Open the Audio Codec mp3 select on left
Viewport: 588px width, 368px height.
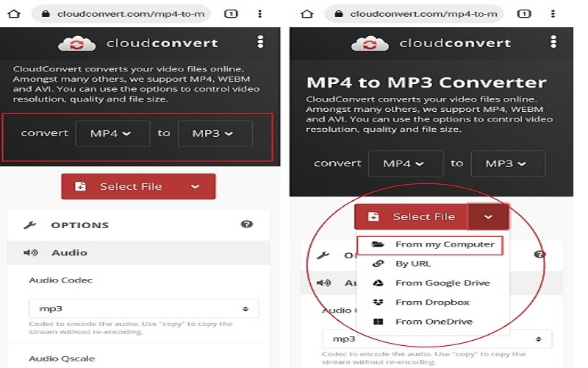143,308
